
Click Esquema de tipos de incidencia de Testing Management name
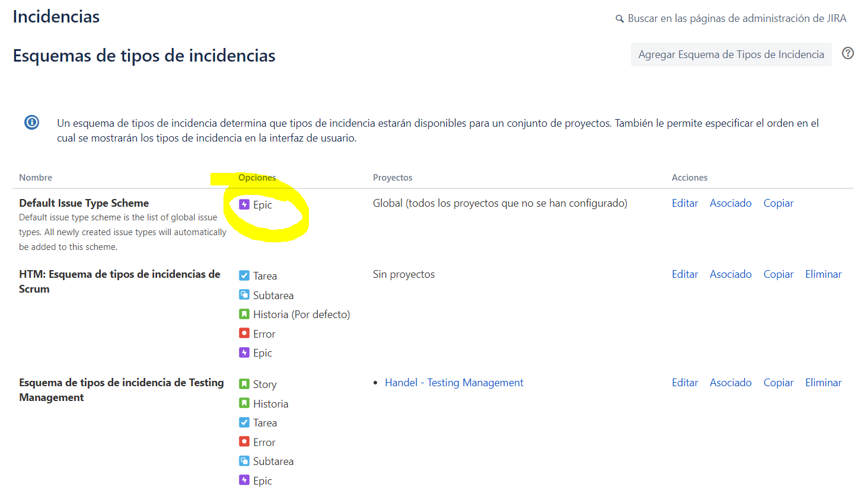(x=122, y=390)
